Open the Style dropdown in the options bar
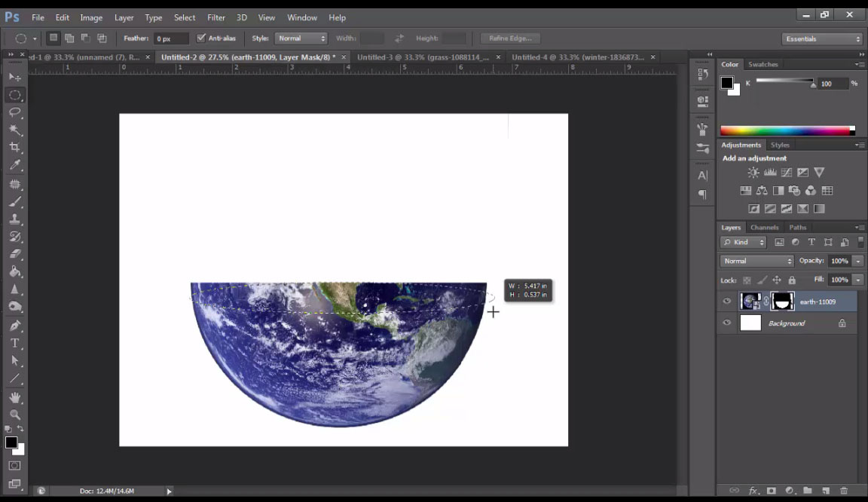 coord(301,38)
